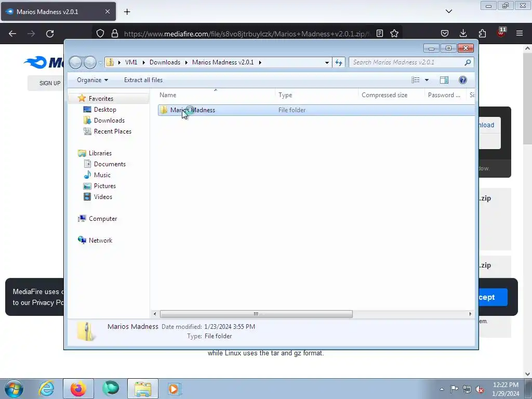Click the Firefox URL address bar
Screen dimensions: 532x399
tap(247, 34)
